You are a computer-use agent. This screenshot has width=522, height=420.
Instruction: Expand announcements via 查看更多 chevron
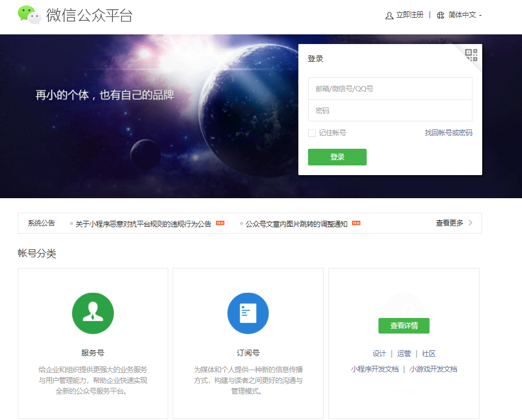470,223
